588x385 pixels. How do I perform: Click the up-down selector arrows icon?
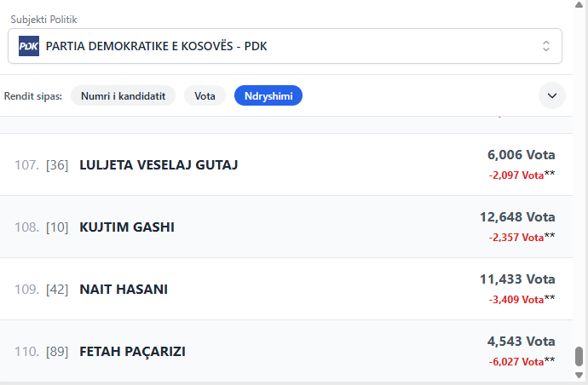tap(546, 46)
